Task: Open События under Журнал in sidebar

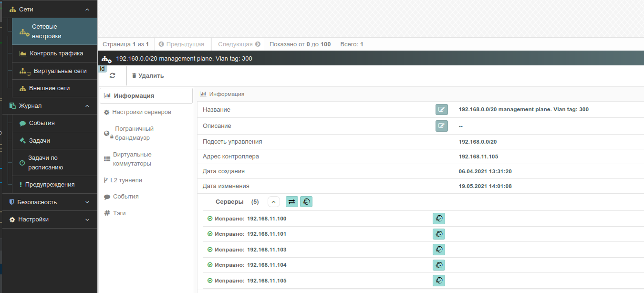Action: click(x=54, y=123)
